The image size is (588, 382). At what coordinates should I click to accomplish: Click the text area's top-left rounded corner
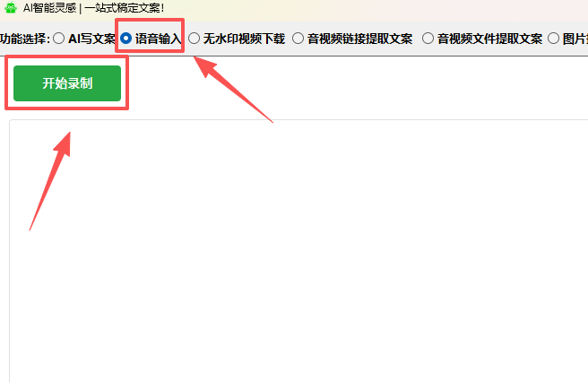click(12, 122)
